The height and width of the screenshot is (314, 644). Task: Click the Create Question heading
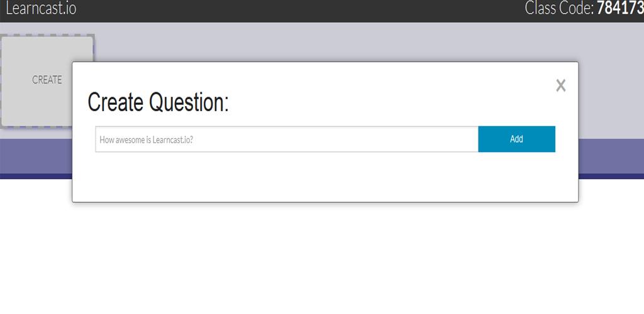click(x=158, y=102)
